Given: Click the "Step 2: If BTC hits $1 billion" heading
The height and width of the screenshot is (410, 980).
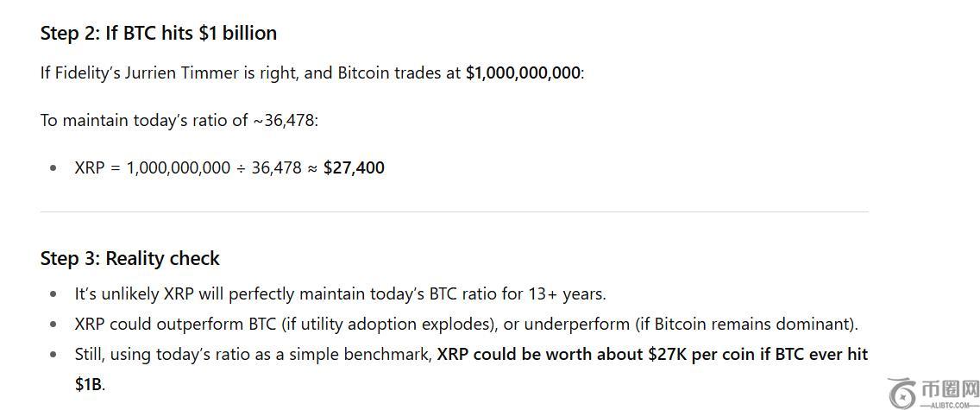Looking at the screenshot, I should (x=159, y=33).
